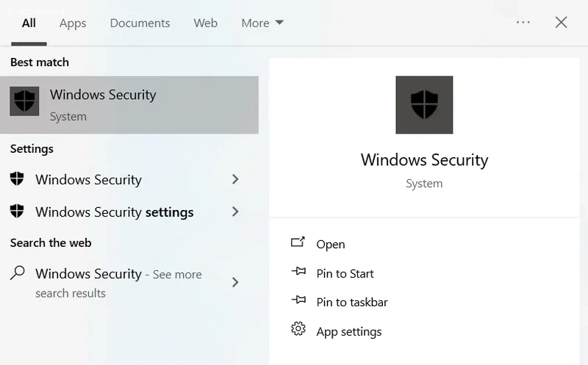Open the three-dots options menu
This screenshot has height=365, width=588.
point(523,23)
